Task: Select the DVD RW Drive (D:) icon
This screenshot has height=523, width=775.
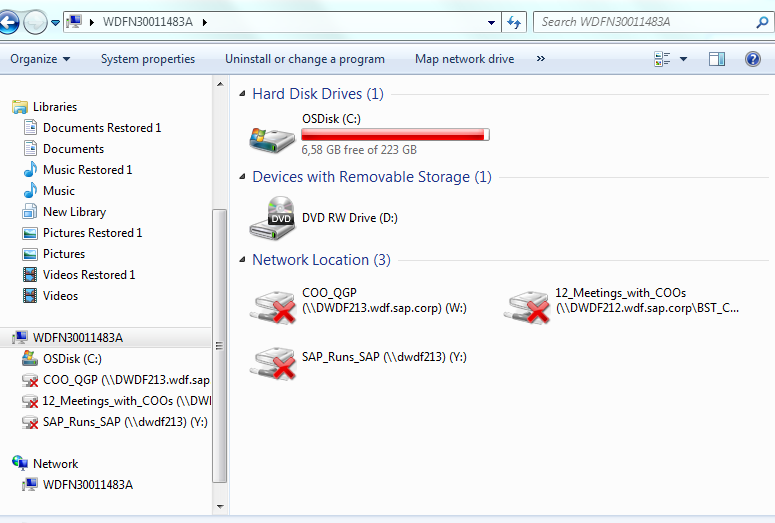Action: point(272,218)
